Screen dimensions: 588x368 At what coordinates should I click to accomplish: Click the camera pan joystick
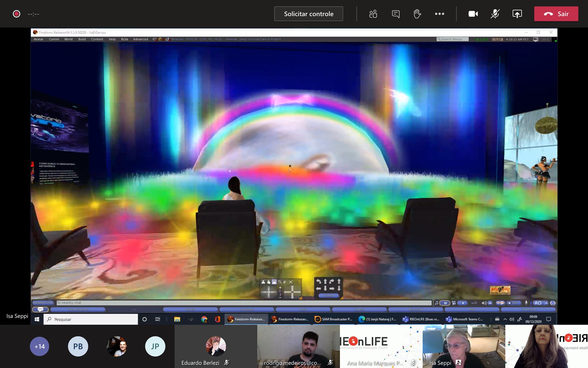click(292, 292)
